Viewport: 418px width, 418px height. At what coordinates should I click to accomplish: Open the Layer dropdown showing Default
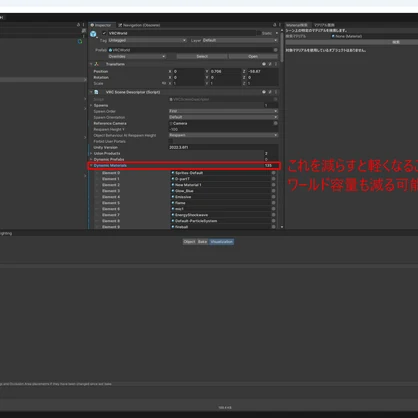point(240,40)
